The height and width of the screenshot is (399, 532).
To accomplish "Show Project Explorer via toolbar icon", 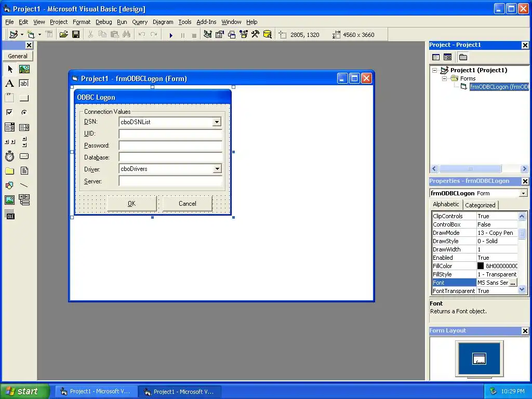I will 208,35.
